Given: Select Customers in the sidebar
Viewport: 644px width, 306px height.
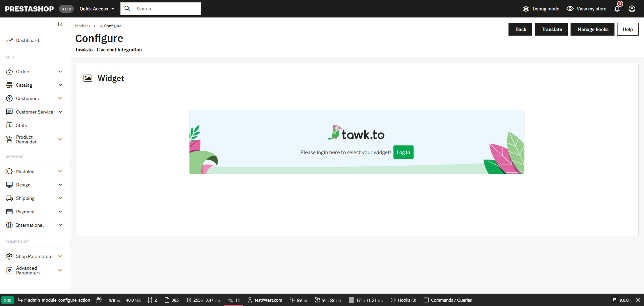Looking at the screenshot, I should pyautogui.click(x=28, y=98).
